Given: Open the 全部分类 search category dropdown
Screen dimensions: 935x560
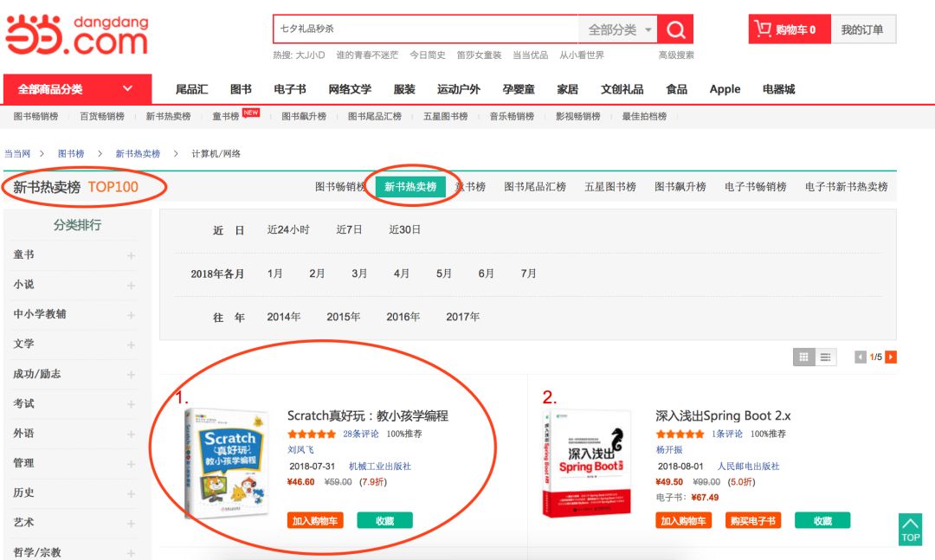Looking at the screenshot, I should (x=618, y=29).
